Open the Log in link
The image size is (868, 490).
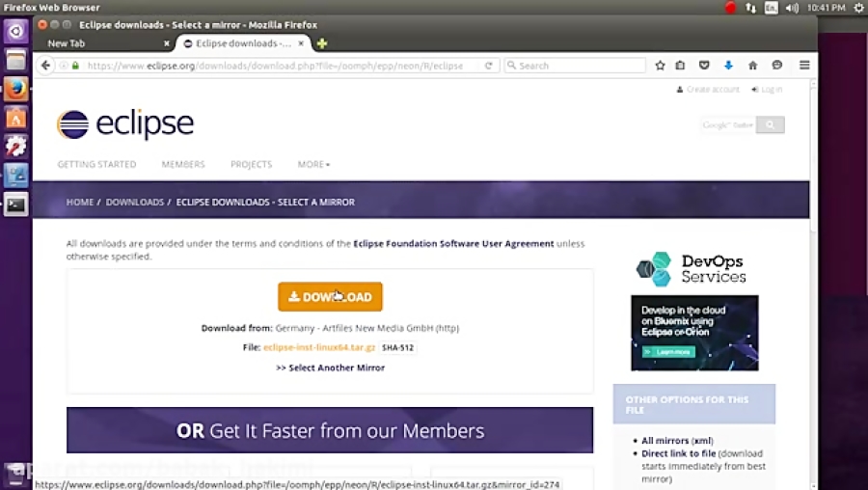click(x=767, y=89)
